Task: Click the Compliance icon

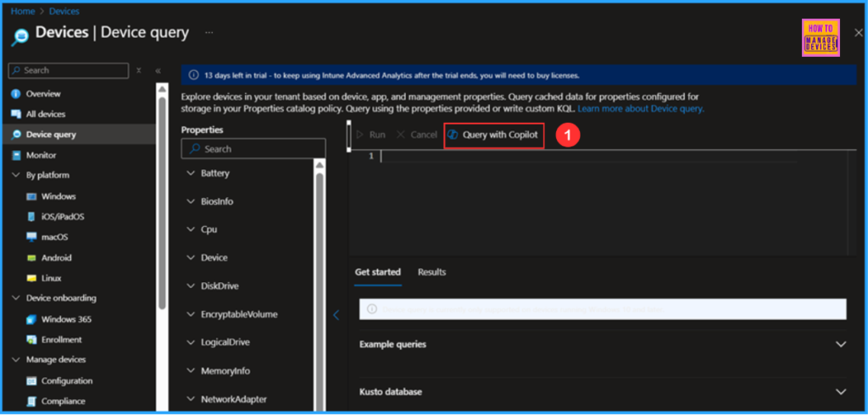Action: (31, 401)
